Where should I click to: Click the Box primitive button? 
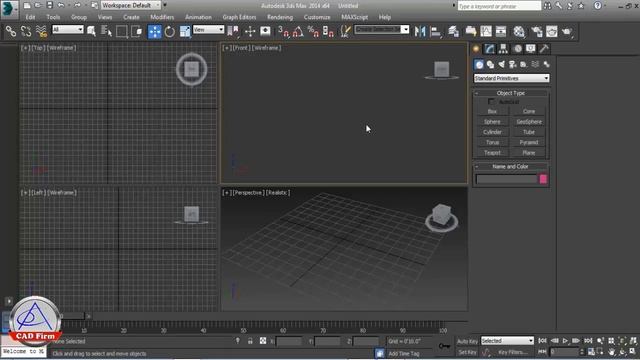pos(493,111)
